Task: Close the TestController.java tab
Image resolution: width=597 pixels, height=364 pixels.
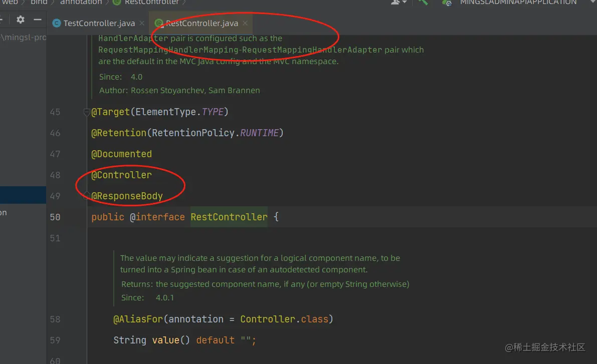Action: (142, 23)
